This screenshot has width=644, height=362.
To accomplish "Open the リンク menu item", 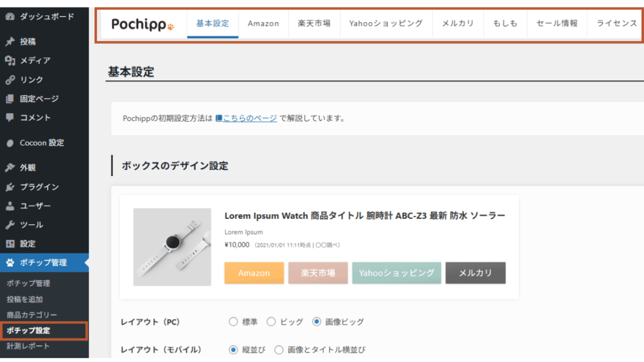I will (x=45, y=80).
